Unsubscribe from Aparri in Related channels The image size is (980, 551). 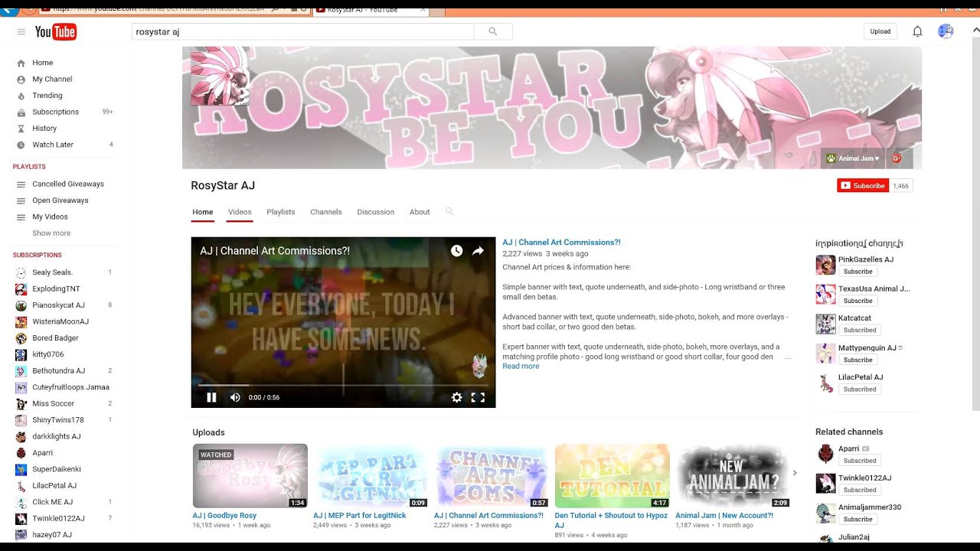860,461
